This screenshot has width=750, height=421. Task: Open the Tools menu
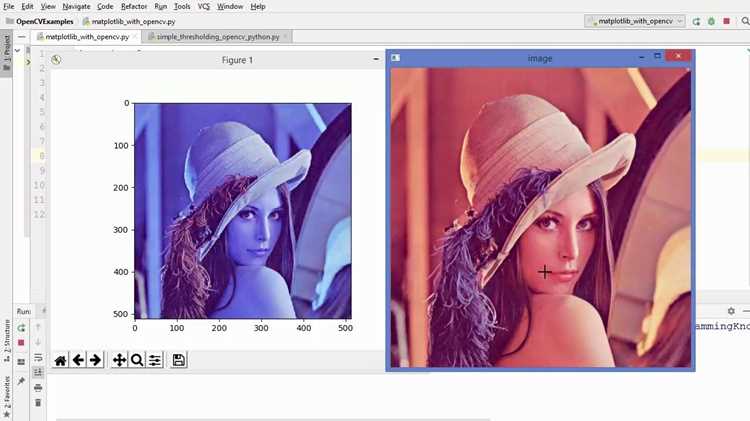(182, 7)
